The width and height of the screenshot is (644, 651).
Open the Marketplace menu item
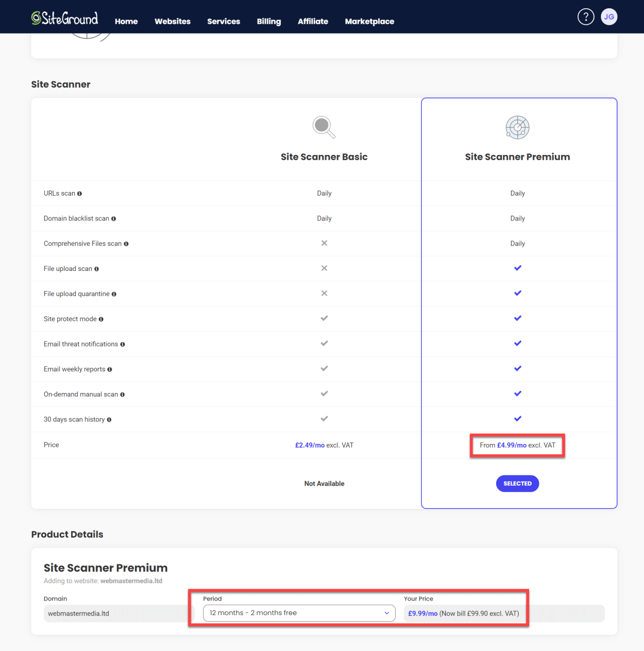click(369, 21)
